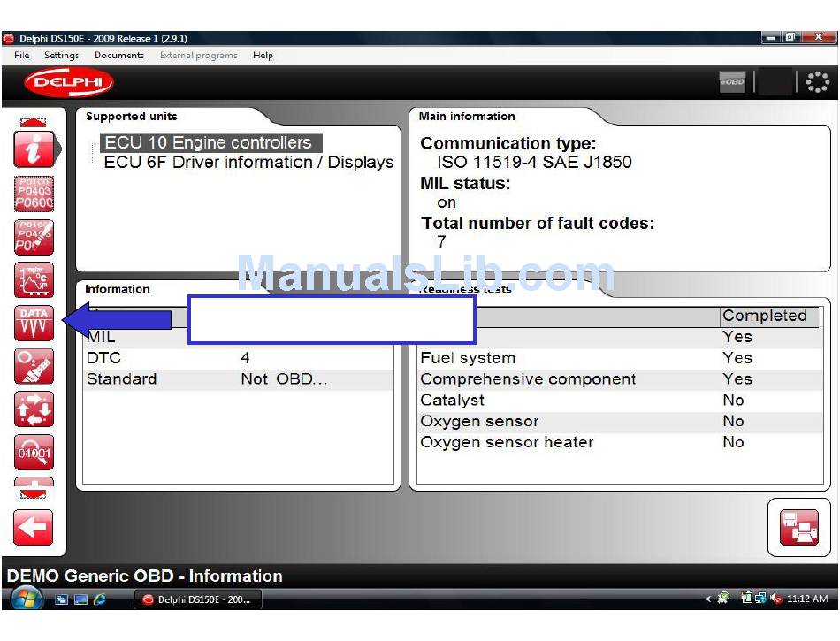Click the show desktop quick launch icon
The height and width of the screenshot is (641, 840).
62,599
